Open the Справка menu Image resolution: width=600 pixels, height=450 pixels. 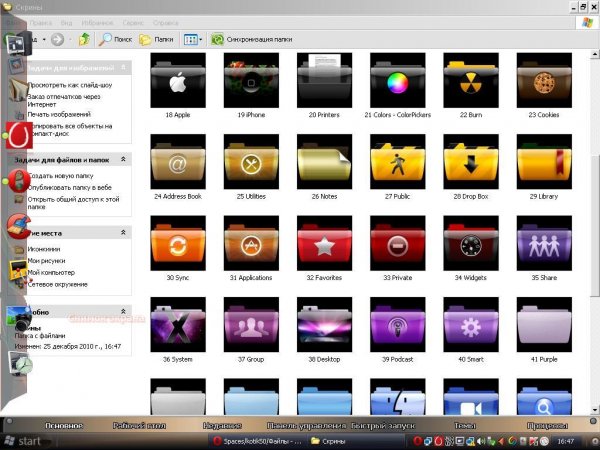(x=166, y=23)
